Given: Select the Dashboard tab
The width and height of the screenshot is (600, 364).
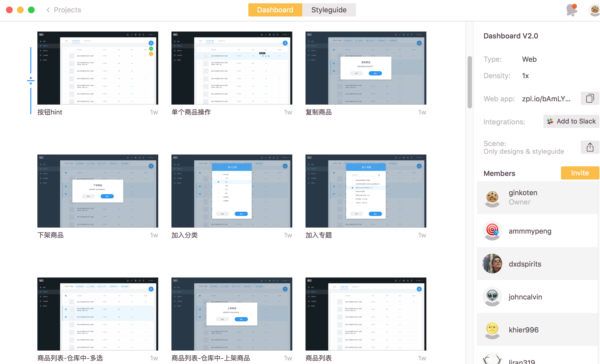Looking at the screenshot, I should 275,10.
